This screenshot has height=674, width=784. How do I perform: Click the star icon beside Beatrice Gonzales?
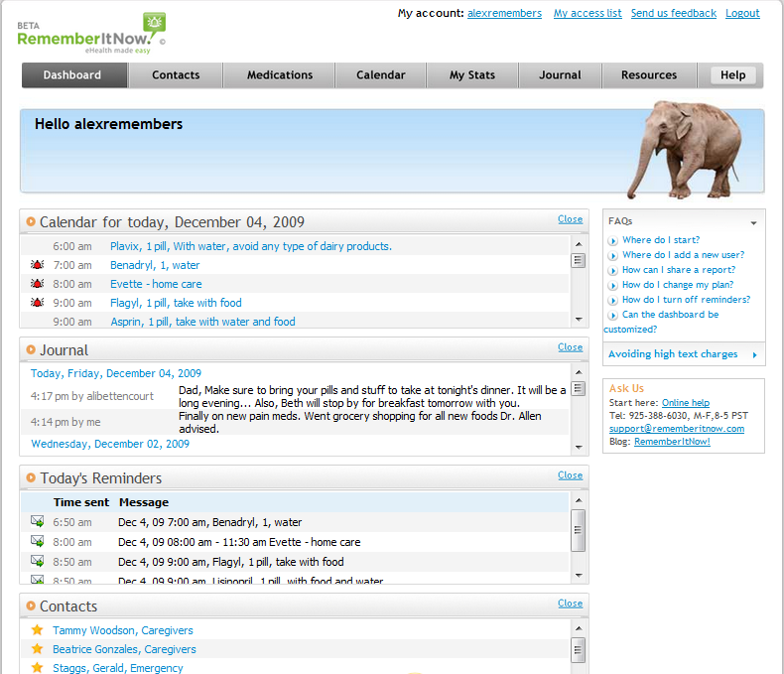click(37, 648)
